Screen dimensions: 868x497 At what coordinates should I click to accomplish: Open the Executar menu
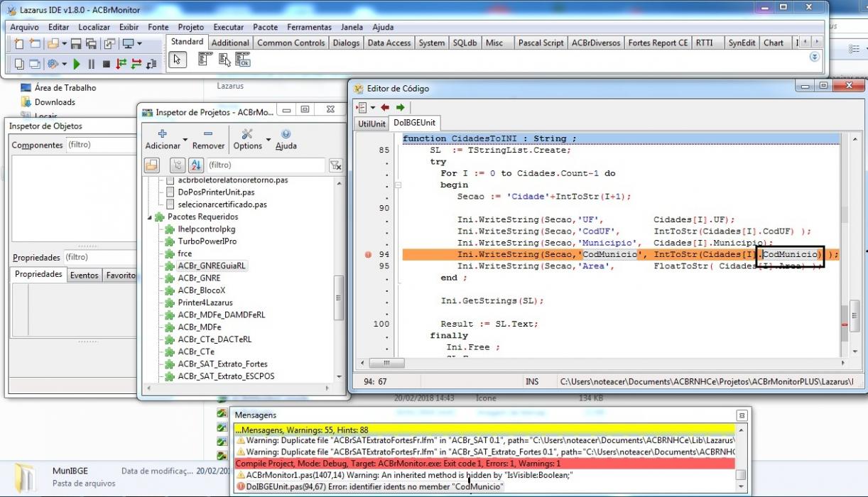[229, 27]
